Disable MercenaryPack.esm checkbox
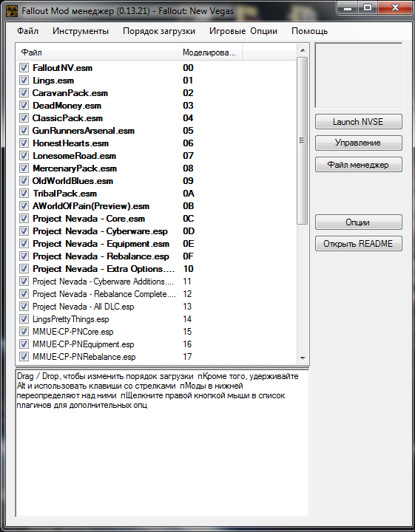This screenshot has width=415, height=532. coord(24,168)
